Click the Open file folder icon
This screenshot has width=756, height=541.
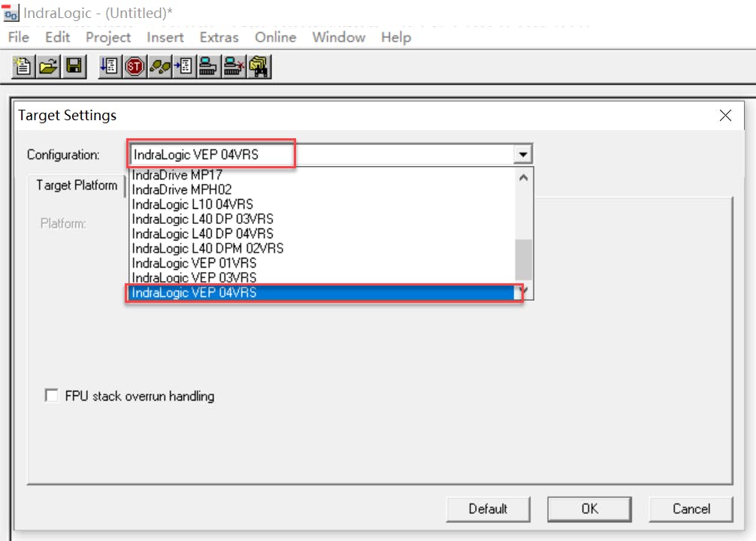coord(48,67)
